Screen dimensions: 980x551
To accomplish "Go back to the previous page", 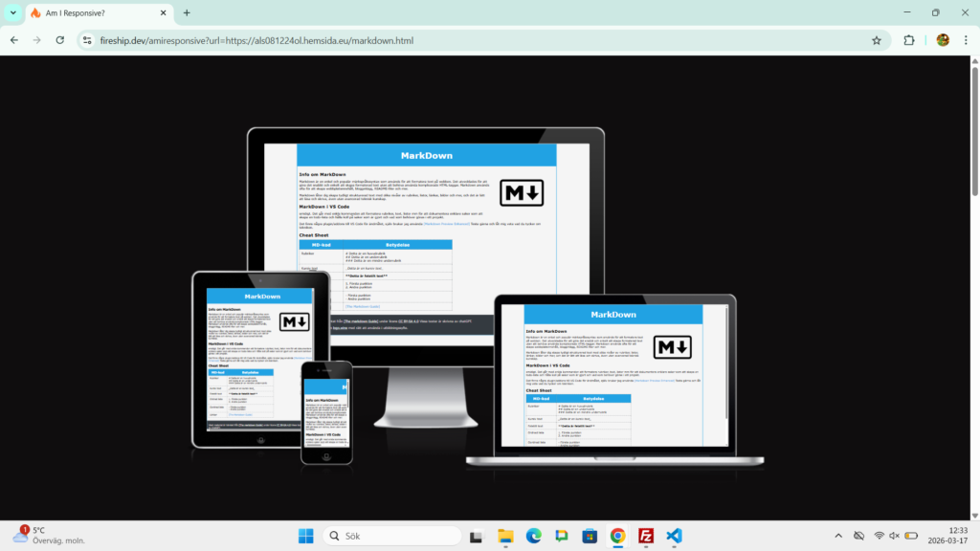I will [x=14, y=40].
